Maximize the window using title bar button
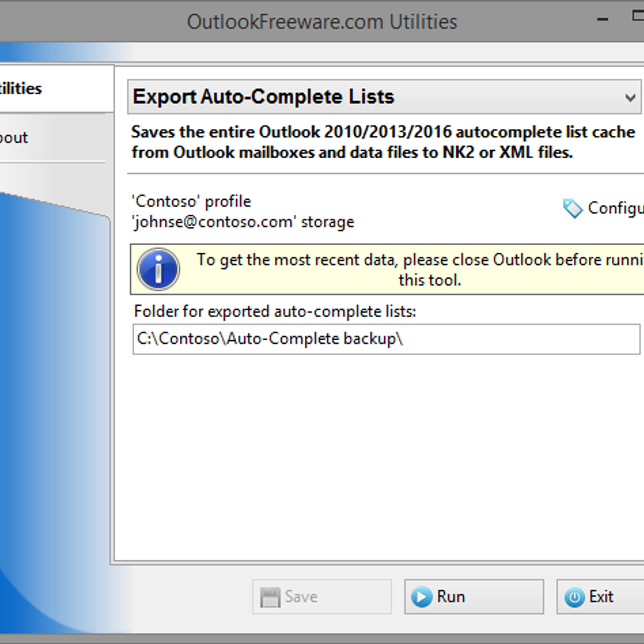The height and width of the screenshot is (644, 644). point(638,17)
